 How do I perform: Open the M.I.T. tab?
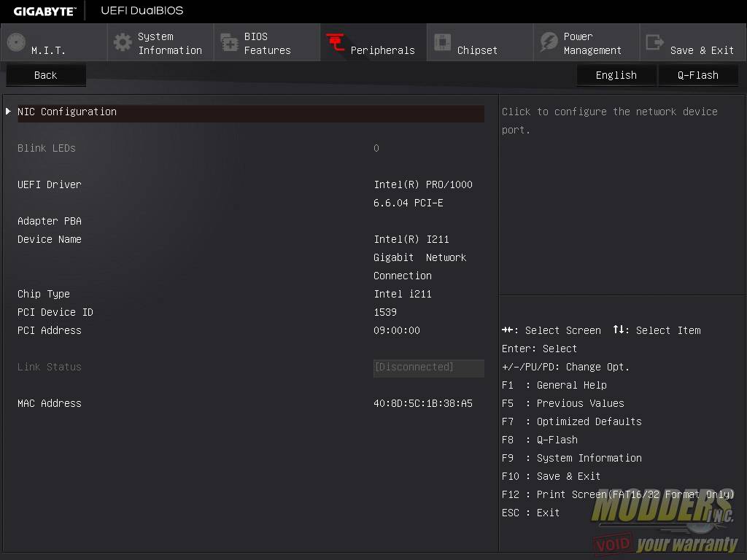pyautogui.click(x=54, y=42)
